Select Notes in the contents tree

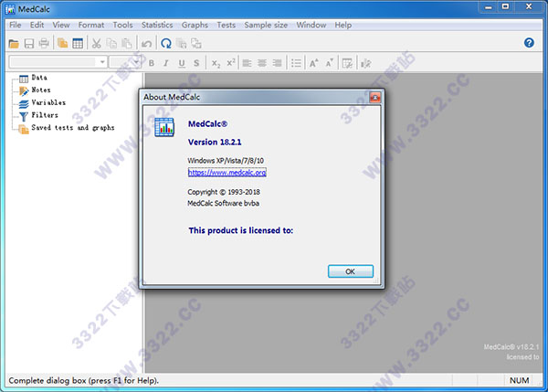pos(41,90)
